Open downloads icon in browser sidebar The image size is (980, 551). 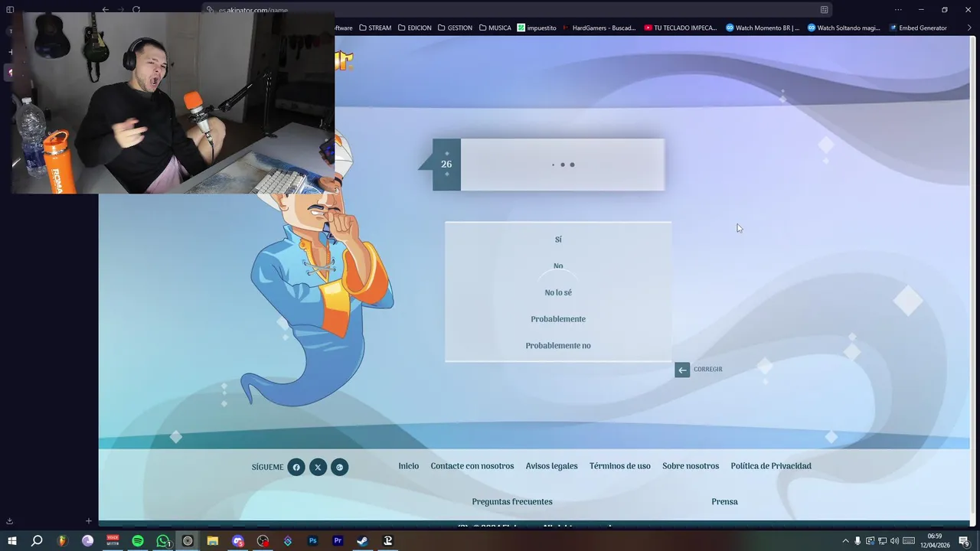click(9, 521)
